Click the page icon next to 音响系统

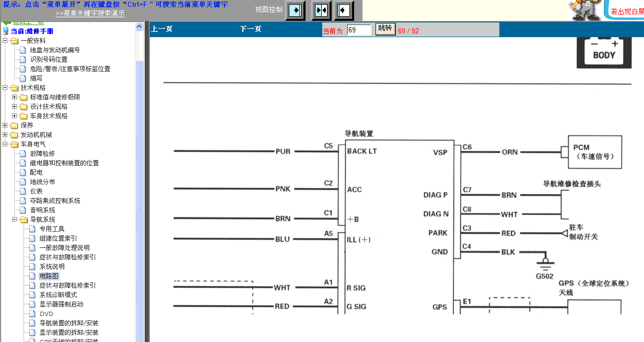[23, 210]
